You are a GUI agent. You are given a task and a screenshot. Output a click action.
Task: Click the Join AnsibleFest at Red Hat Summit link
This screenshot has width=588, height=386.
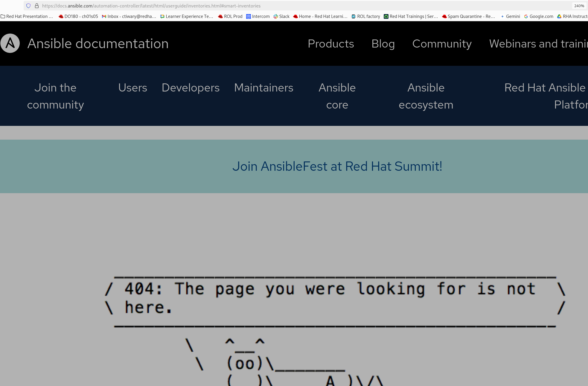pyautogui.click(x=337, y=166)
